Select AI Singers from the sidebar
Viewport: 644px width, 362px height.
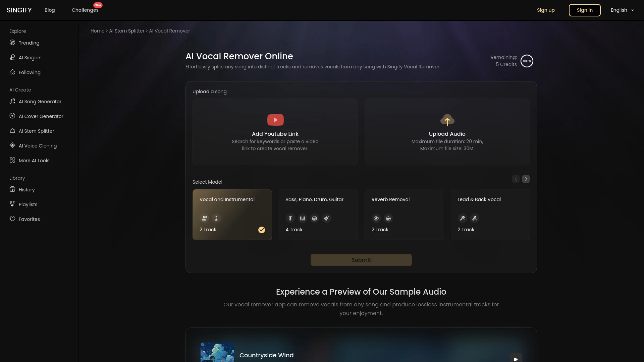click(30, 58)
